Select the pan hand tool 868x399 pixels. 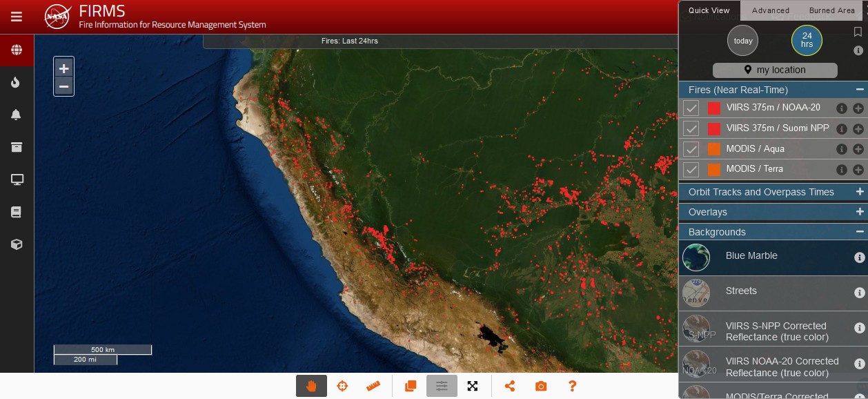click(311, 386)
